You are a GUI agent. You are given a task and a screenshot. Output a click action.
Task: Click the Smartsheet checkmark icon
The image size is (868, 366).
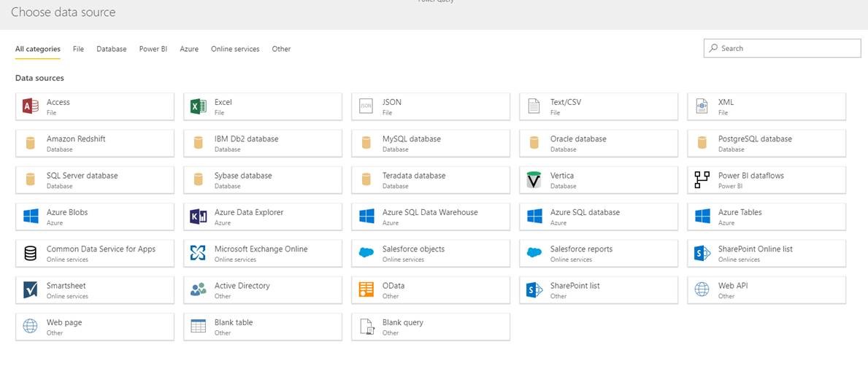point(31,289)
